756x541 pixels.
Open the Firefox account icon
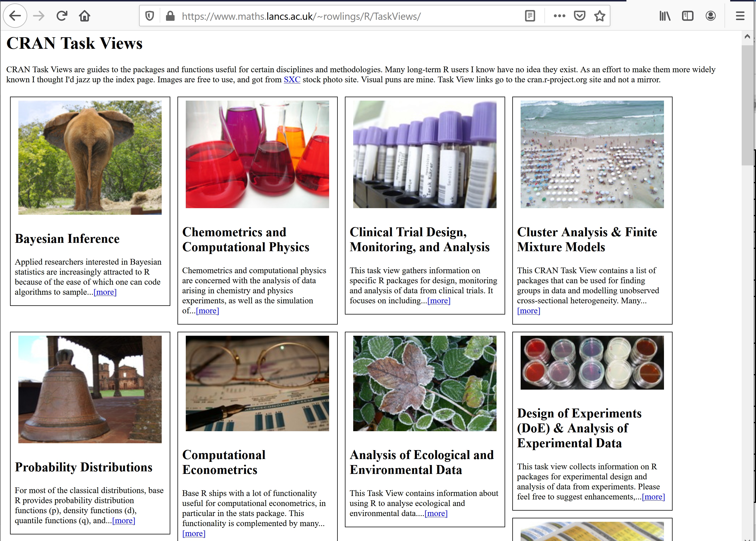710,16
